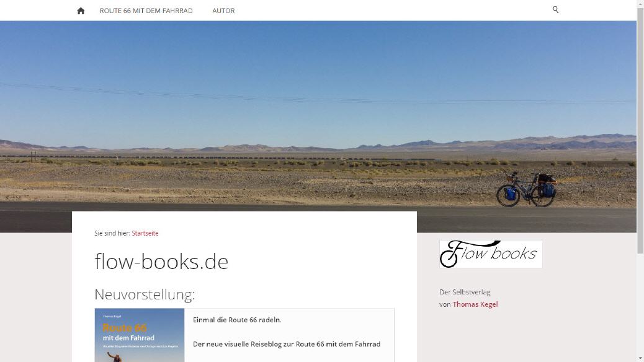This screenshot has height=362, width=644.
Task: Click the flow-books.de page heading
Action: click(x=161, y=262)
